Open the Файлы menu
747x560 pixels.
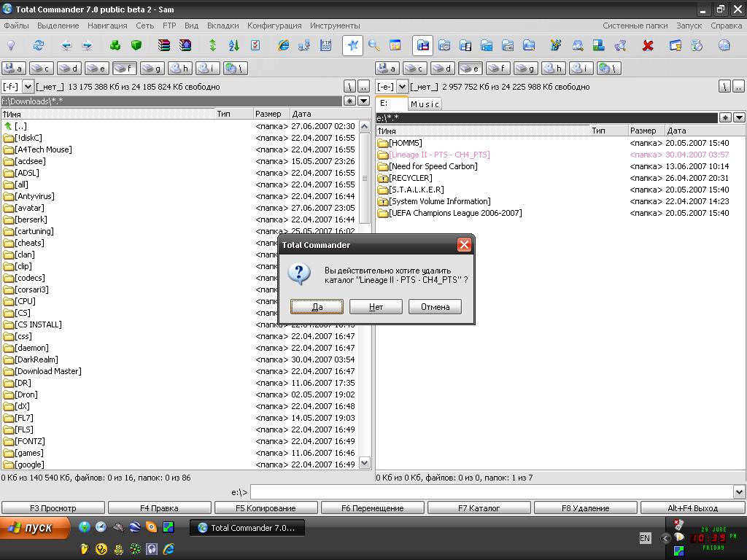coord(16,26)
